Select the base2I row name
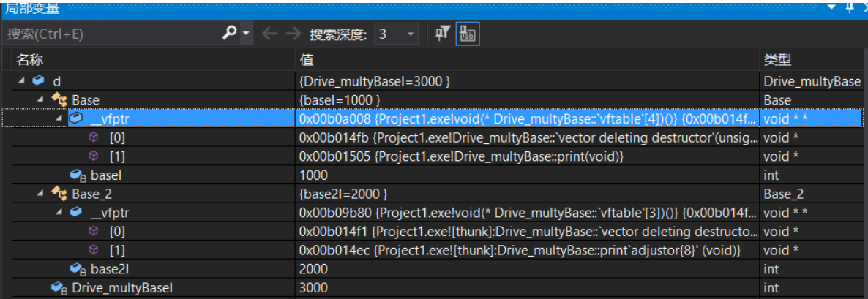 [110, 269]
